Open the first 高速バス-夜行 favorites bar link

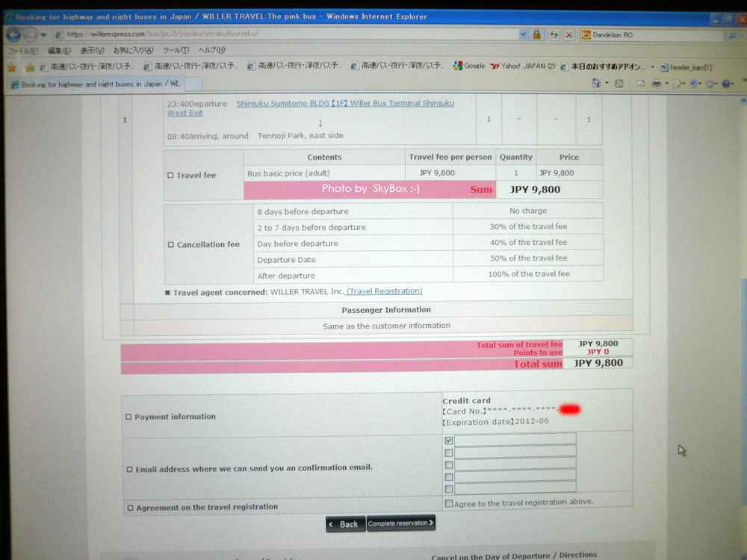pyautogui.click(x=87, y=66)
